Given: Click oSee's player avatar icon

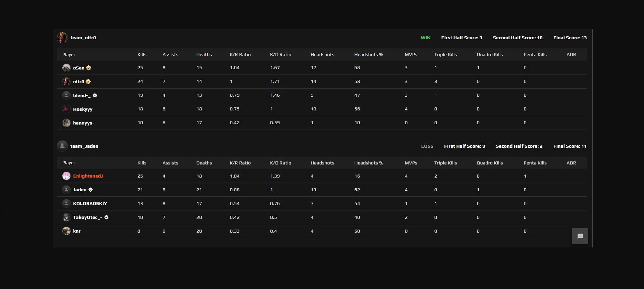Looking at the screenshot, I should (x=66, y=68).
